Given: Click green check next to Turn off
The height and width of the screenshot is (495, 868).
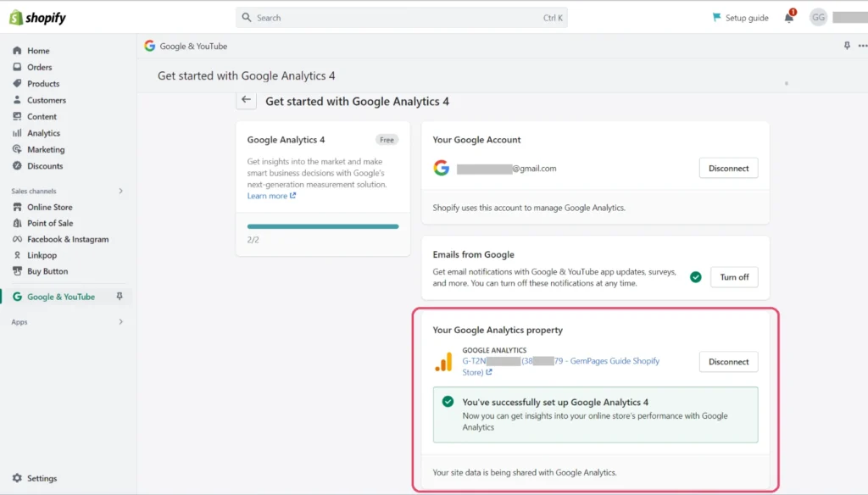Looking at the screenshot, I should pyautogui.click(x=696, y=277).
